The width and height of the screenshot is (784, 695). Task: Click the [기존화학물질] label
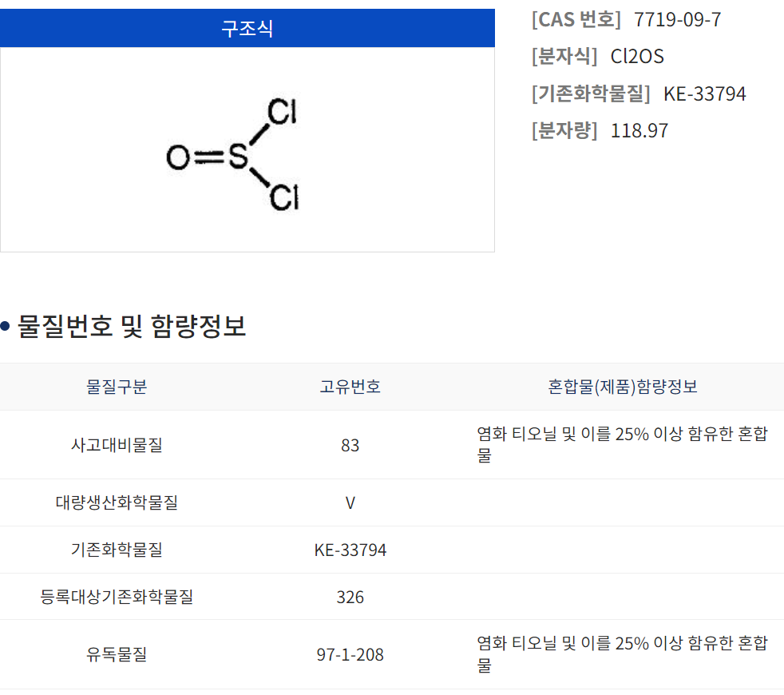(591, 93)
